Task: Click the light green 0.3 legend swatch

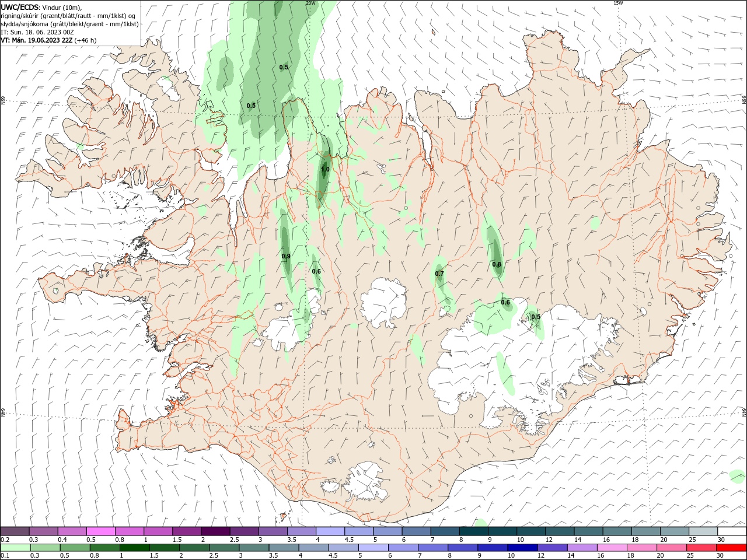Action: point(45,548)
